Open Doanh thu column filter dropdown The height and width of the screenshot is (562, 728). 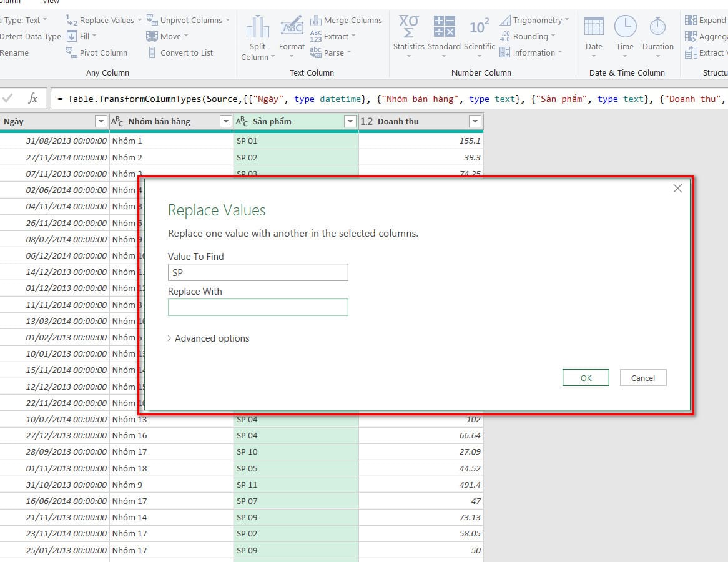coord(475,121)
